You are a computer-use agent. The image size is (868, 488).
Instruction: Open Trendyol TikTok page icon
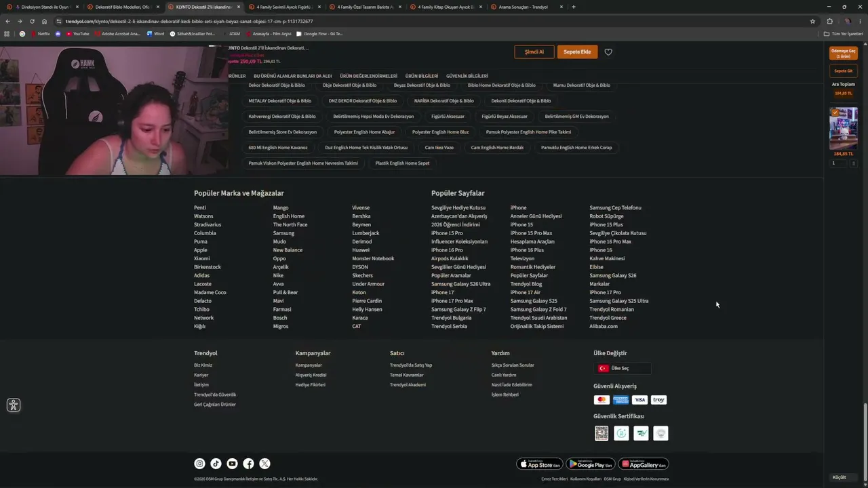(x=216, y=464)
